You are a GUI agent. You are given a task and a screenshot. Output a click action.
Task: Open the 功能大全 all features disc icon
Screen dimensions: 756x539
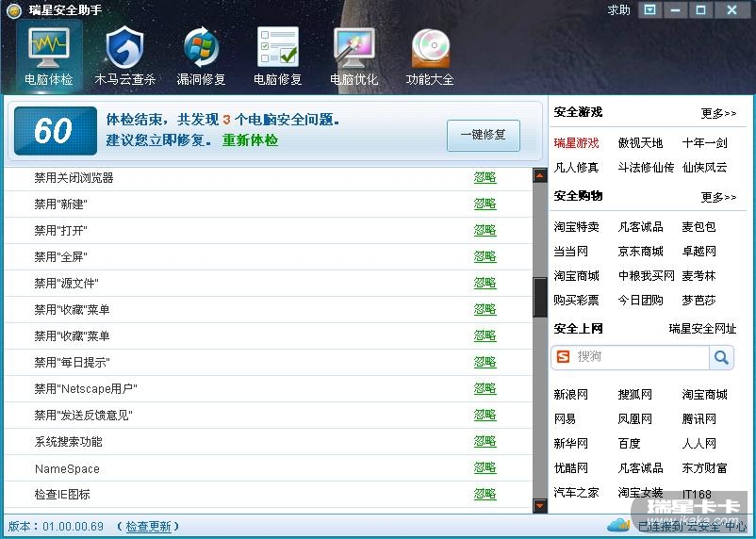tap(431, 47)
